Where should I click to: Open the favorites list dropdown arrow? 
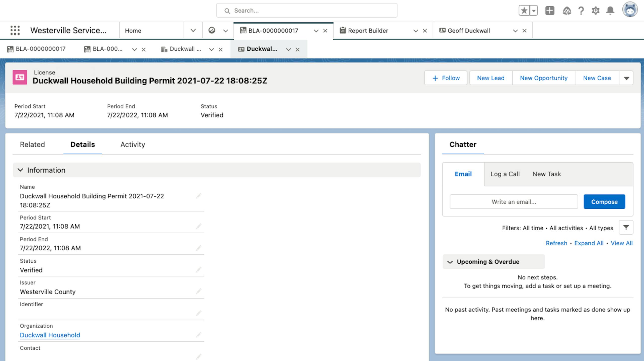(x=534, y=11)
